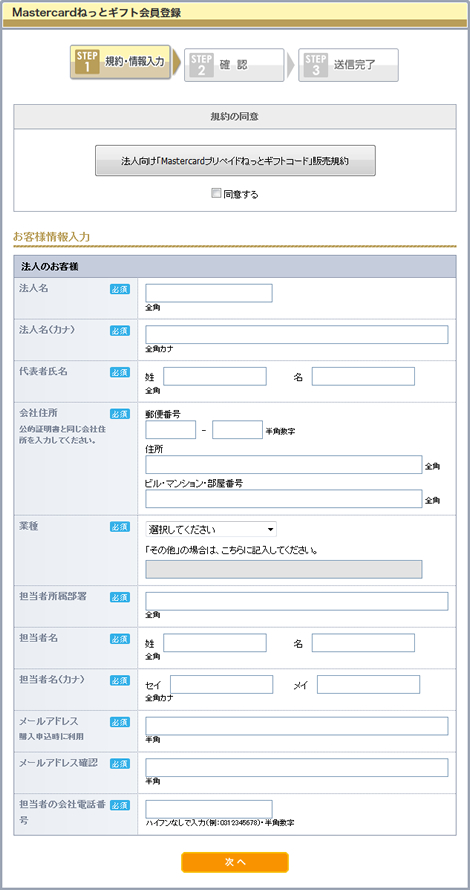Click the 必須 badge beside 法人名（カナ）
Screen dimensions: 470x890
[120, 330]
